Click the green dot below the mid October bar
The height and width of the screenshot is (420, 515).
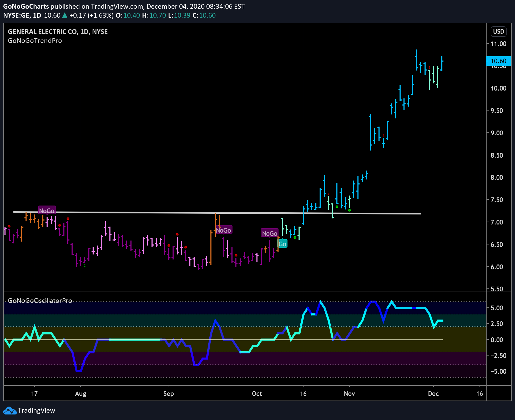(295, 238)
